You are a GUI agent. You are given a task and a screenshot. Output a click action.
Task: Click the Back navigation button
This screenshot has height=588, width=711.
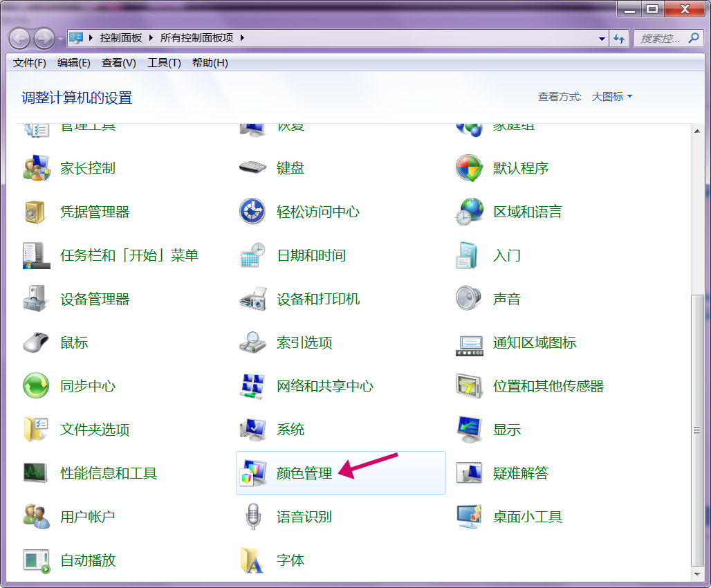click(x=19, y=39)
